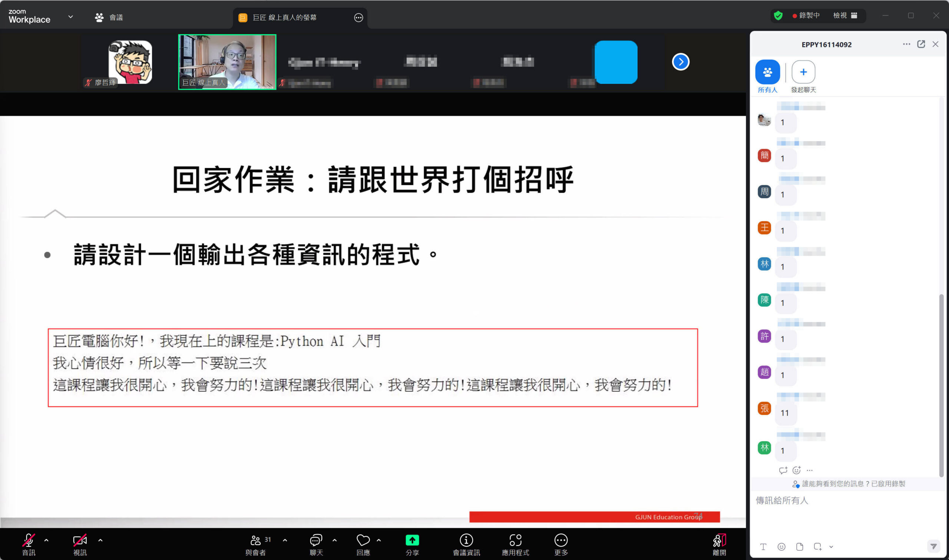Unmute the microphone via the 音訊 toggle

point(29,541)
